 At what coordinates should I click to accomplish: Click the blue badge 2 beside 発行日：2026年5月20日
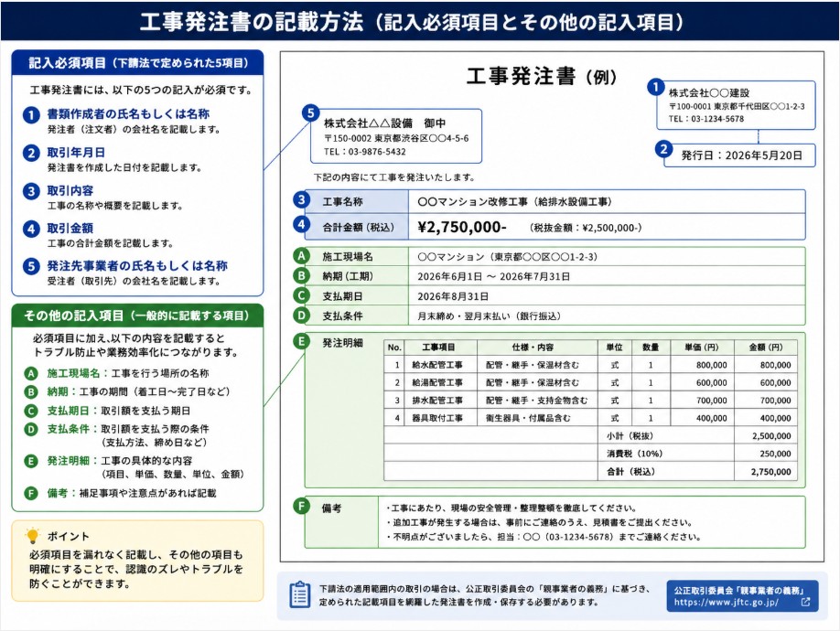(663, 149)
